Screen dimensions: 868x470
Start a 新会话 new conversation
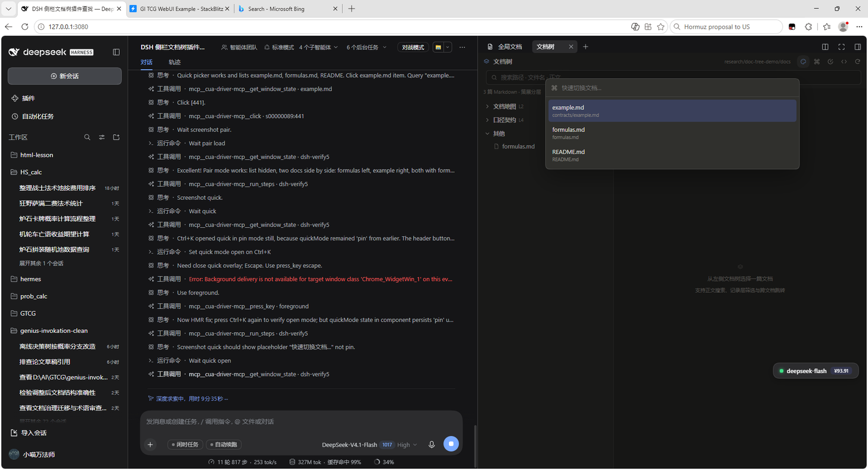(64, 76)
